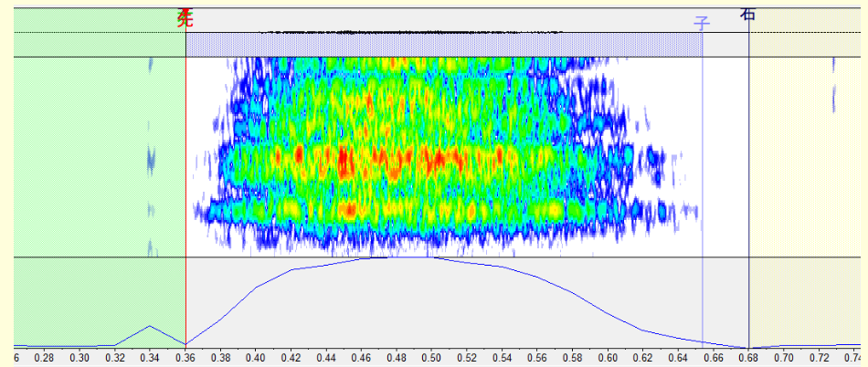Select the red 先 marker label
This screenshot has width=868, height=367.
coord(185,19)
